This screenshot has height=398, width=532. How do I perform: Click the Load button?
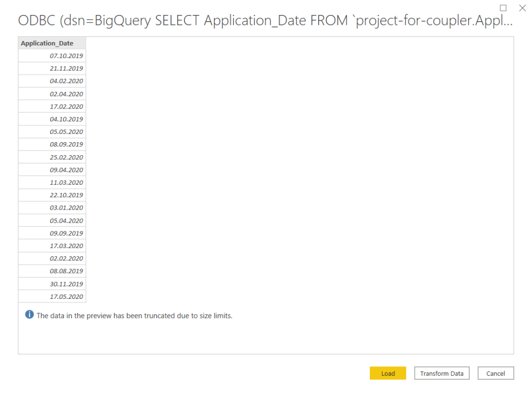pyautogui.click(x=388, y=373)
